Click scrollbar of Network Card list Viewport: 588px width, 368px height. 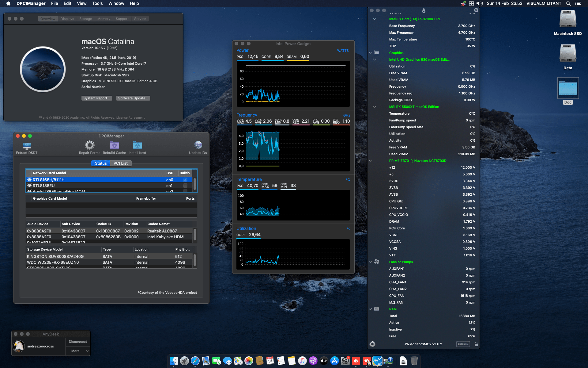tap(195, 184)
